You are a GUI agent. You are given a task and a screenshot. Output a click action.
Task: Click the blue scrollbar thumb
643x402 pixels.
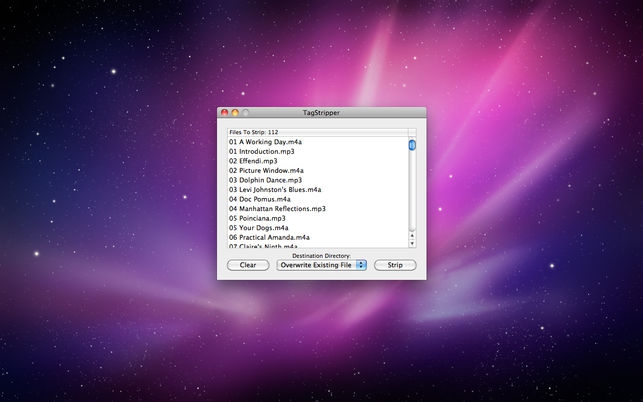pyautogui.click(x=412, y=145)
